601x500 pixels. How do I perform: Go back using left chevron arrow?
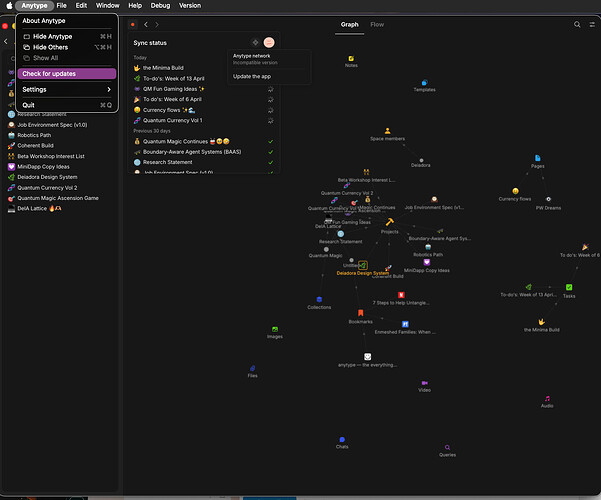point(146,25)
